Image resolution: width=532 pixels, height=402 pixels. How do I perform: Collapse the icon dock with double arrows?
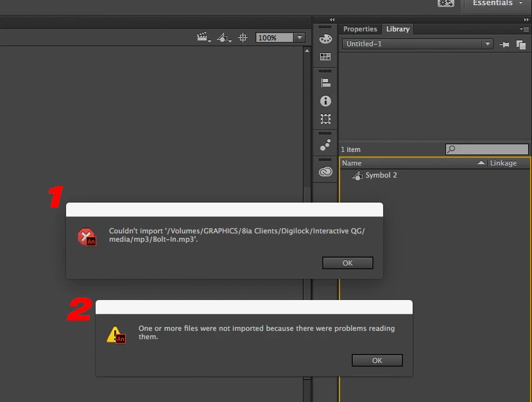pyautogui.click(x=332, y=20)
